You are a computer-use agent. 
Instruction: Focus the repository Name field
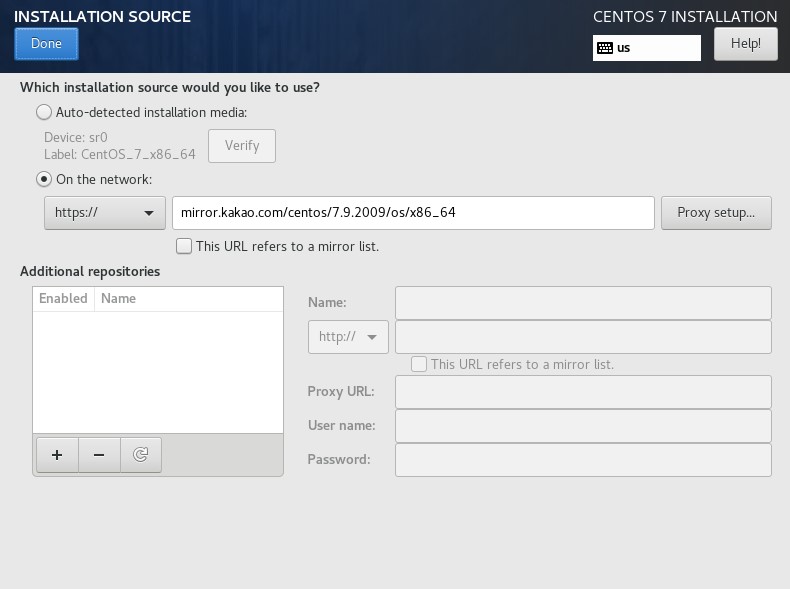tap(583, 302)
